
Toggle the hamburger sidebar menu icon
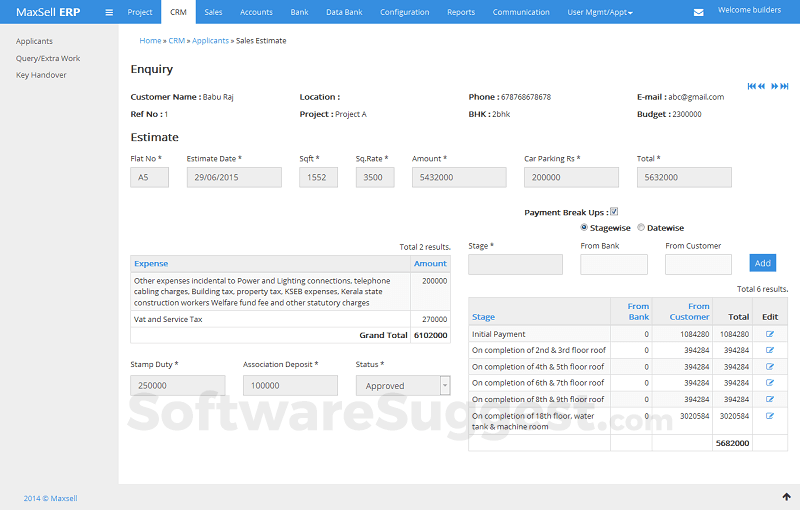point(109,12)
